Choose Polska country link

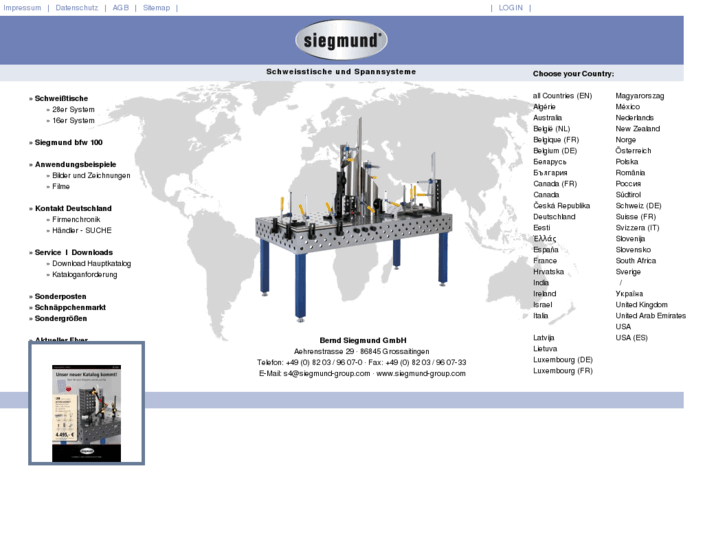click(x=627, y=162)
